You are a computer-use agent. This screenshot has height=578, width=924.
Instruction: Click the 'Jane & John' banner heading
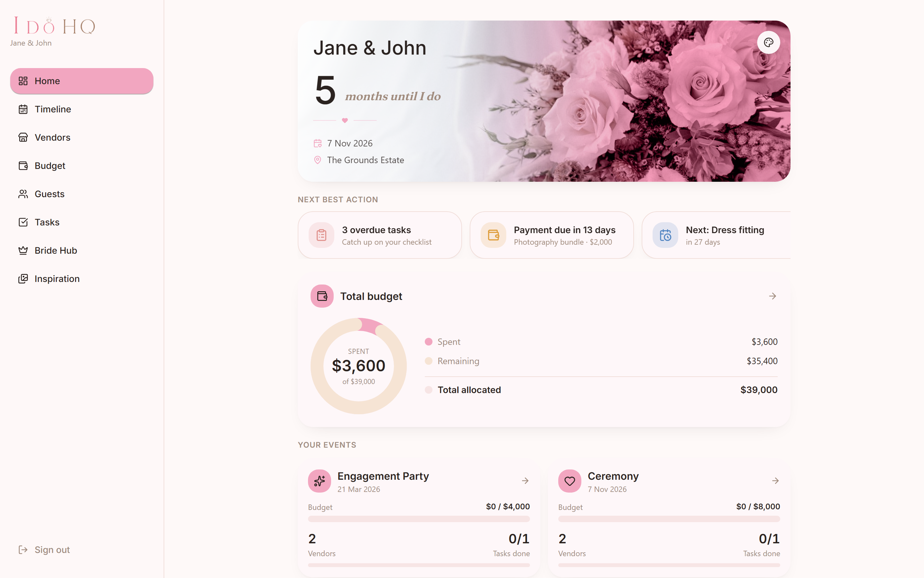(x=370, y=48)
